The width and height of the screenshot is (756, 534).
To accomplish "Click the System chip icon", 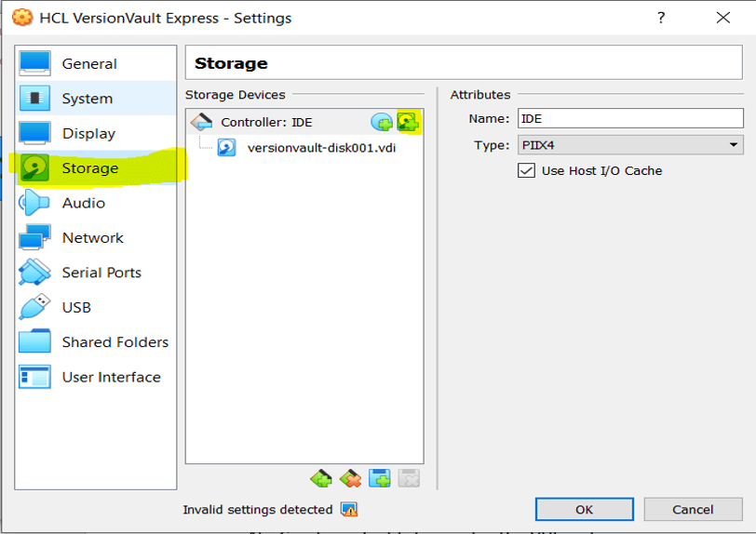I will click(34, 99).
